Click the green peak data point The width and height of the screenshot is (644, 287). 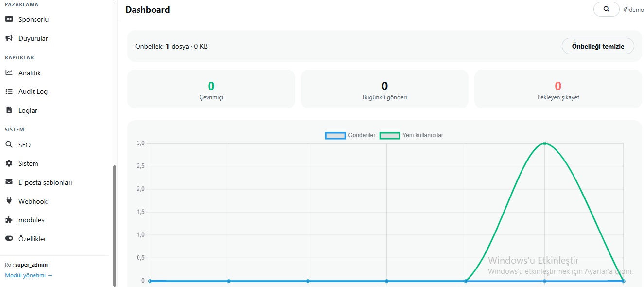[544, 143]
